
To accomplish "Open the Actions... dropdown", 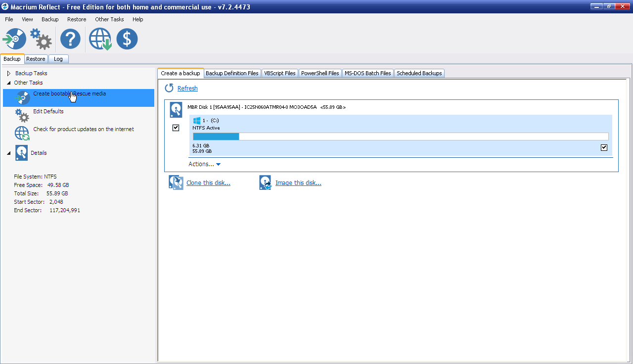I will 204,164.
